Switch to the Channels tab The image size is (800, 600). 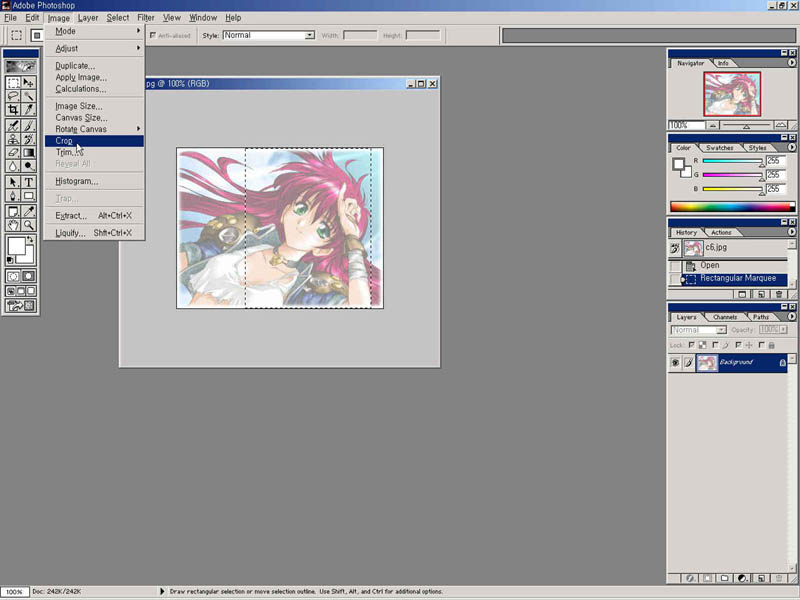(724, 317)
